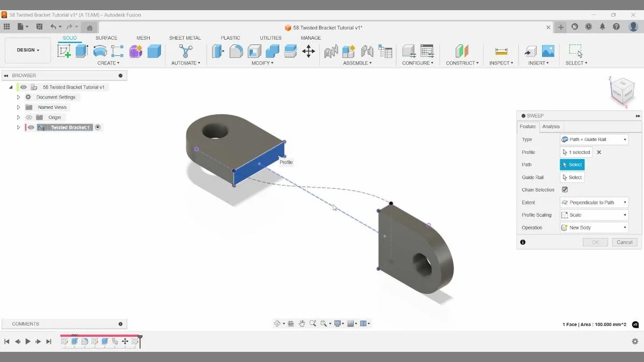Click the Zoom magnifier in navigation bar
The height and width of the screenshot is (362, 644).
[x=313, y=323]
